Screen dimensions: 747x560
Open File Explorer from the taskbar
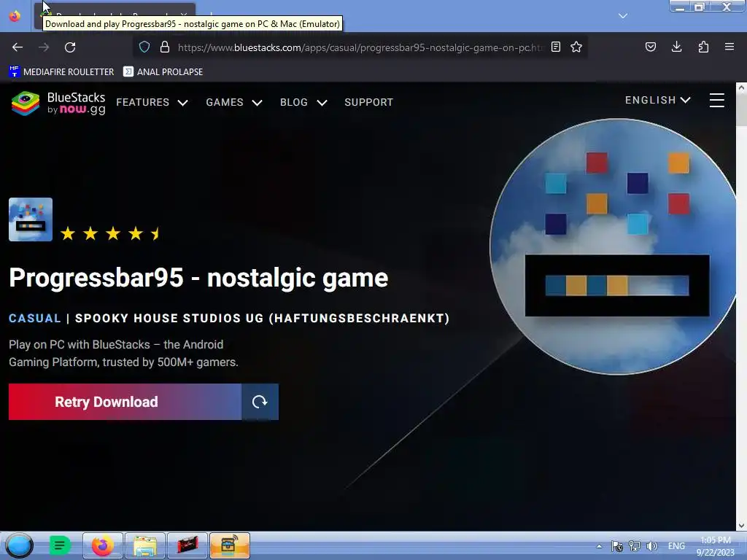(x=145, y=545)
